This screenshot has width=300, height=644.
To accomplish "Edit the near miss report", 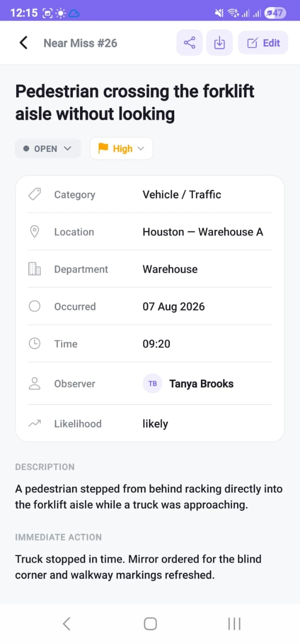I will 263,43.
